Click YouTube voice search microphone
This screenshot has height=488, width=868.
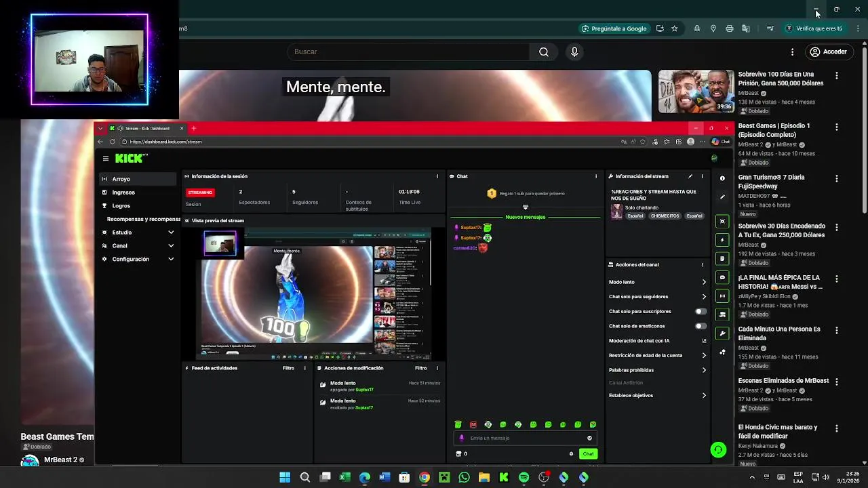(x=574, y=52)
